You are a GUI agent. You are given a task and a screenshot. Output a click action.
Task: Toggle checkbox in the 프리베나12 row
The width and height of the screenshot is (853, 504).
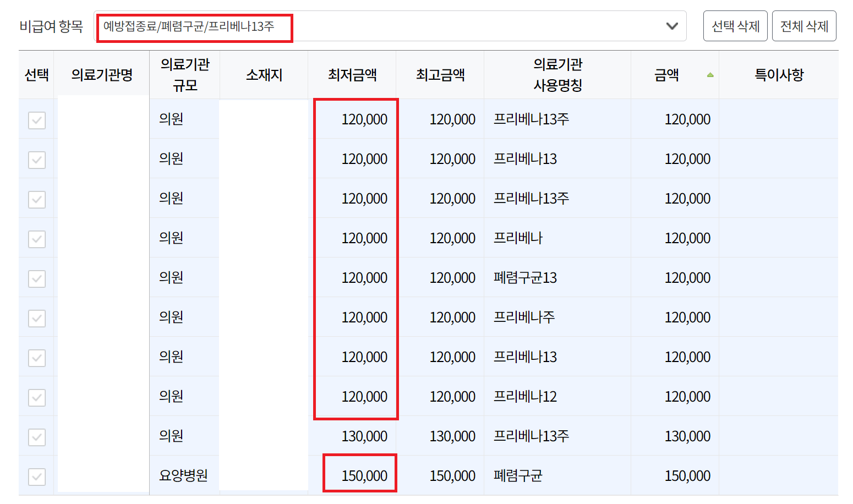coord(37,398)
